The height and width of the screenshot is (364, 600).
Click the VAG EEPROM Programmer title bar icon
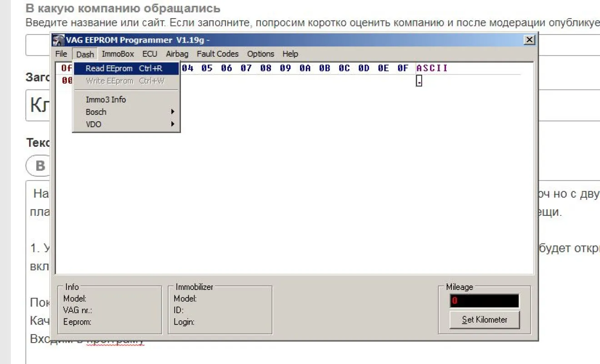(x=59, y=40)
